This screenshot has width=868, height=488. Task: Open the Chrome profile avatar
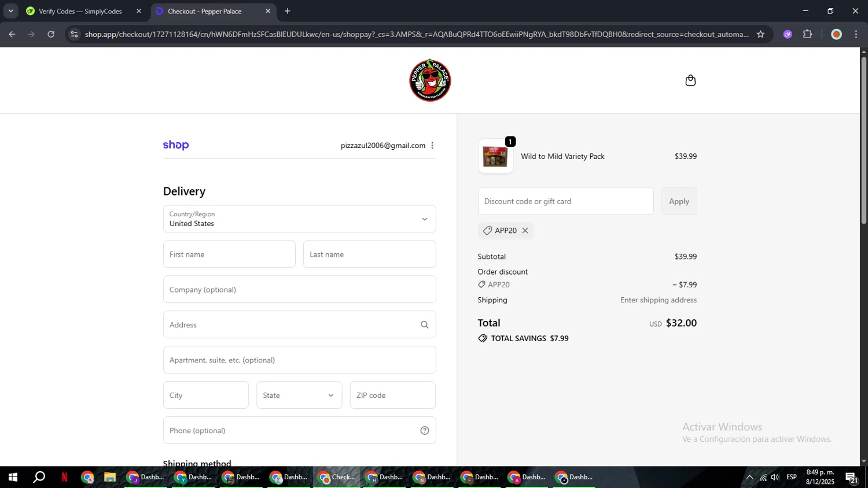836,34
